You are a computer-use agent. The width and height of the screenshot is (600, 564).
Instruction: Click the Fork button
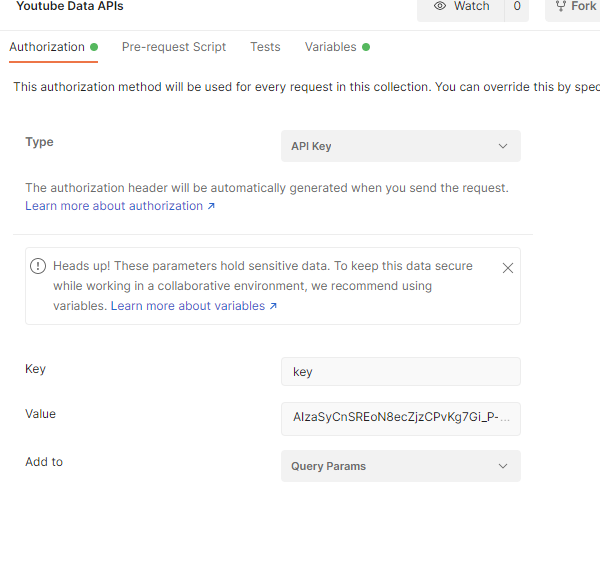click(x=574, y=6)
